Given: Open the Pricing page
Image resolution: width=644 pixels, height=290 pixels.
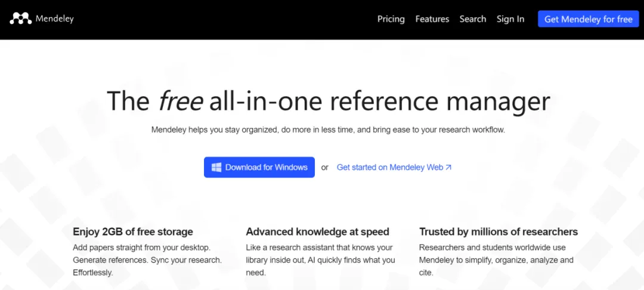Looking at the screenshot, I should click(391, 19).
